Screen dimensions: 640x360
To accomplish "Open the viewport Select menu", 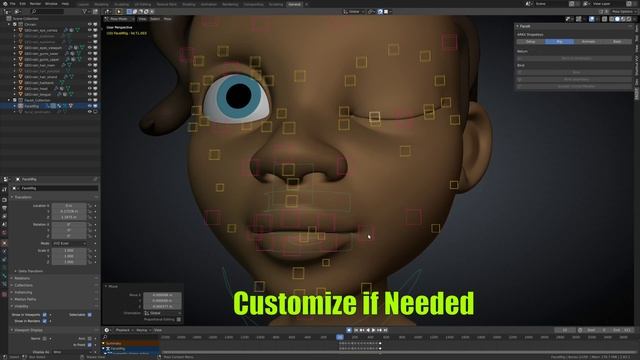I will [x=155, y=19].
